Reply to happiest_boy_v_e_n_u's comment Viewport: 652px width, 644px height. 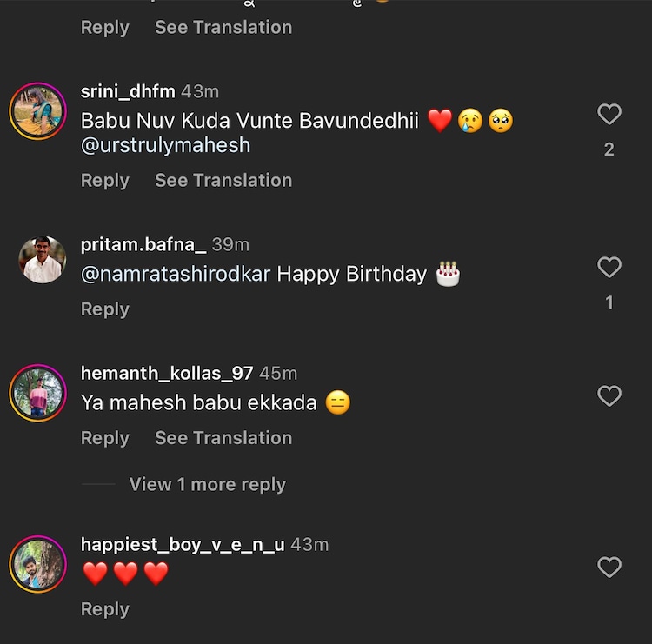coord(104,609)
